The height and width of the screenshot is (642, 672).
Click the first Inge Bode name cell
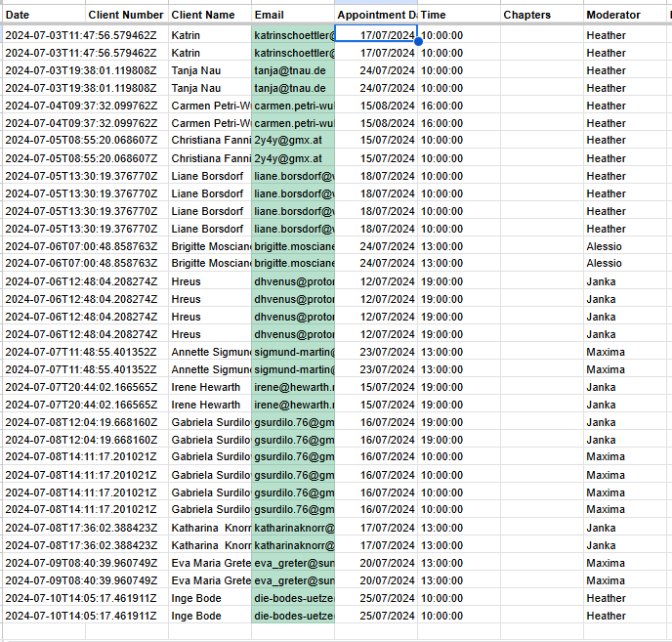210,598
